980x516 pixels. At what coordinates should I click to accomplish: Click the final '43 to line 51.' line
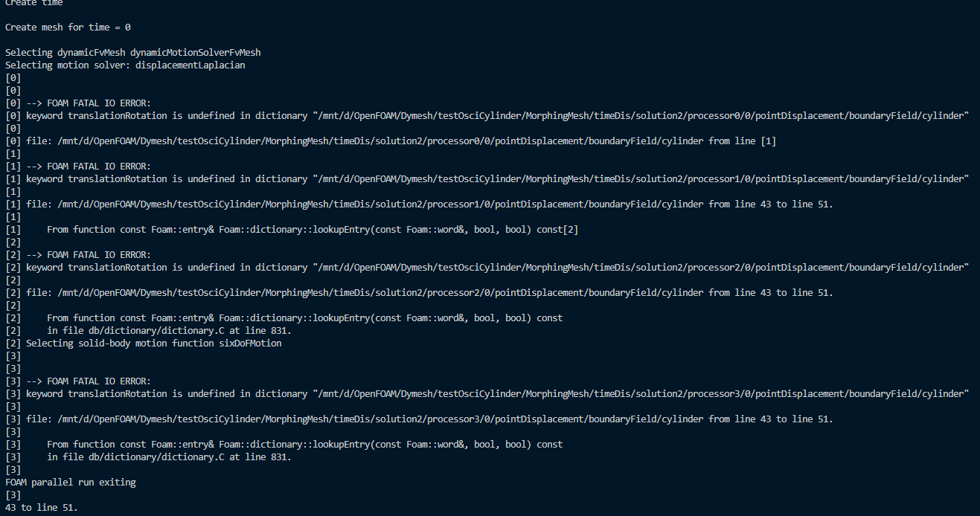(x=41, y=508)
